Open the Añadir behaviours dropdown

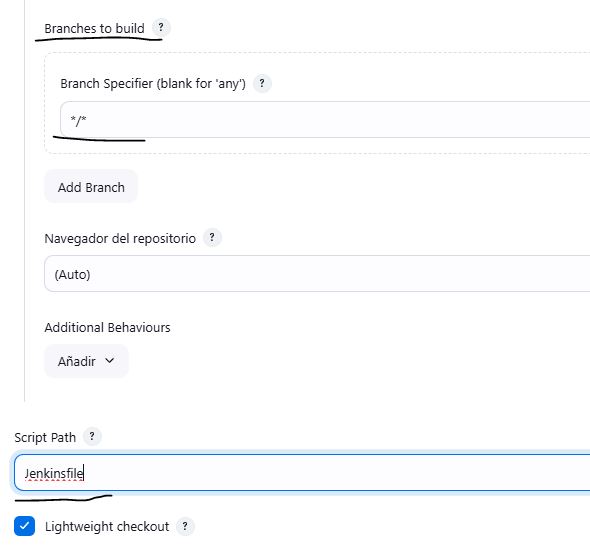click(x=86, y=361)
